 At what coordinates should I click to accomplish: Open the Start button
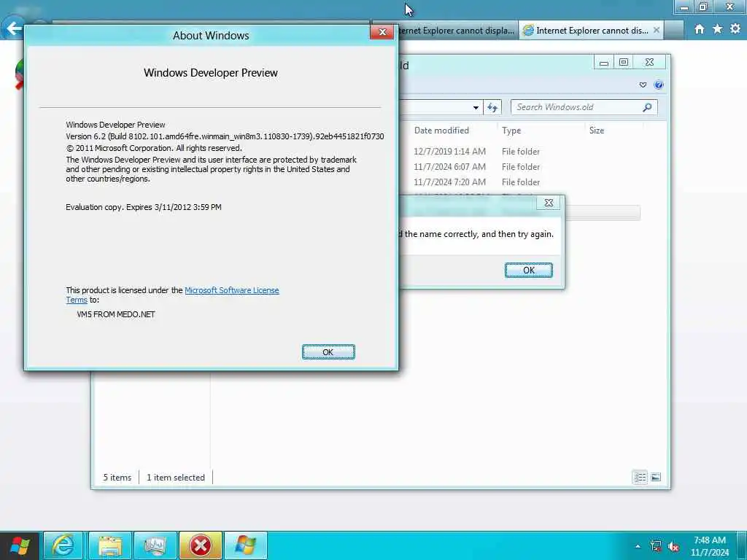pyautogui.click(x=19, y=545)
